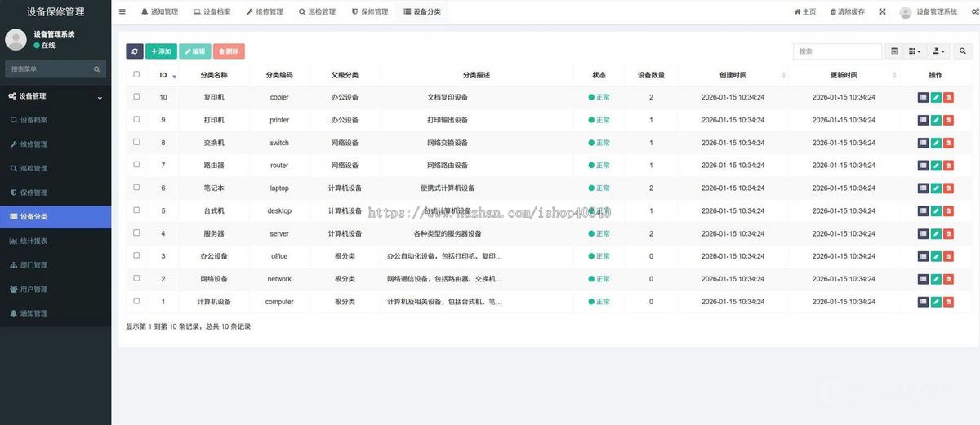This screenshot has height=425, width=980.
Task: Delete trash icon for 台式机 row
Action: (x=948, y=210)
